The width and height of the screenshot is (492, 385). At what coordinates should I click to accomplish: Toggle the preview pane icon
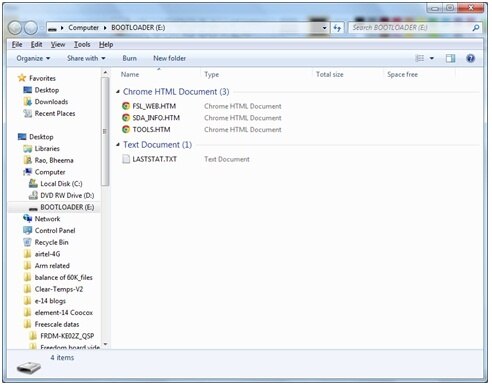click(450, 58)
